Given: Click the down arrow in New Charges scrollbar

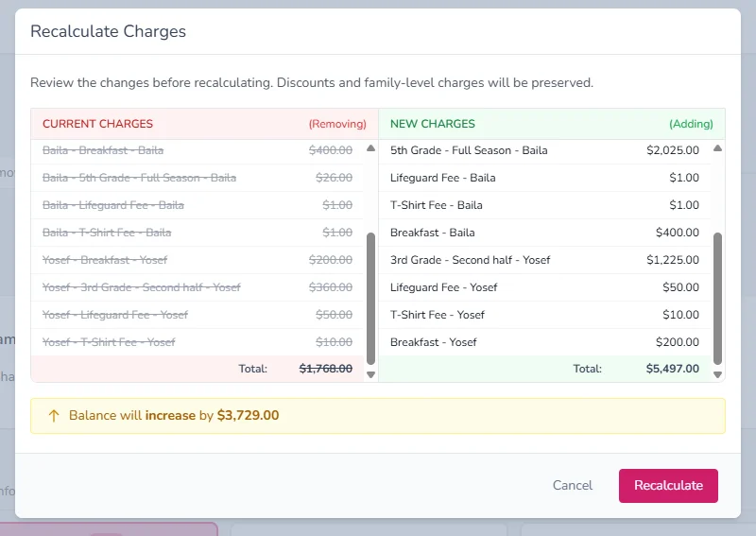Looking at the screenshot, I should 717,375.
